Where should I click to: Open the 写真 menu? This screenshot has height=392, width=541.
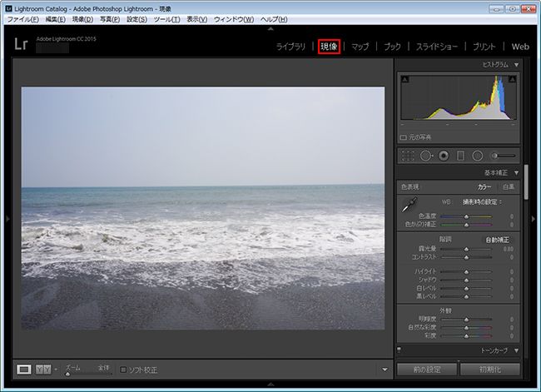(x=110, y=19)
